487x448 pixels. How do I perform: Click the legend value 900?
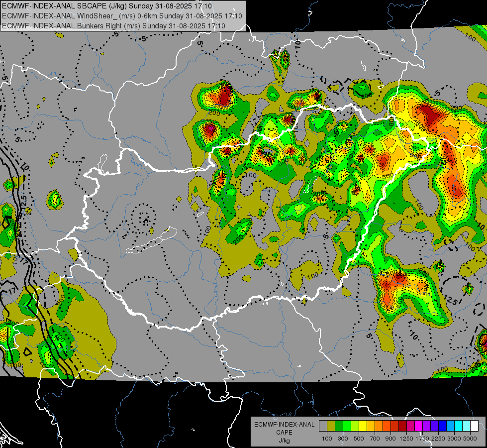(390, 439)
